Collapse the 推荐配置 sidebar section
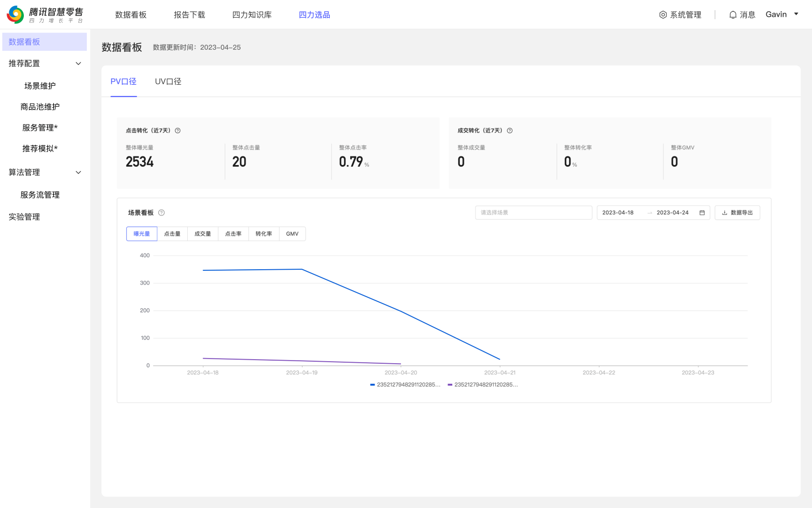 coord(78,63)
